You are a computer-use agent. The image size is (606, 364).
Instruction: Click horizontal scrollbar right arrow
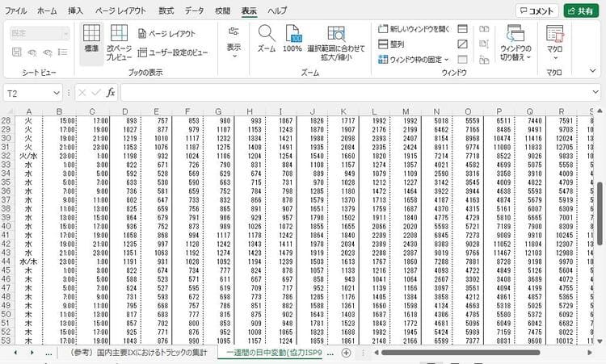[590, 353]
